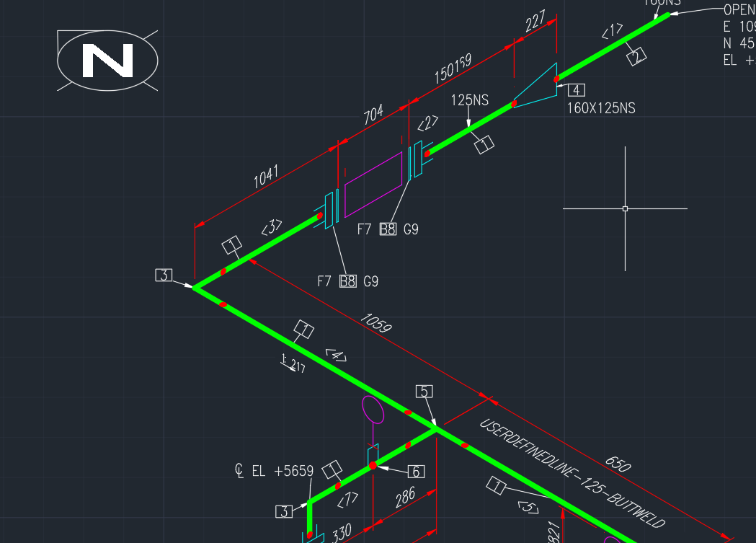
Task: Select the 1041 dimension text
Action: pyautogui.click(x=266, y=176)
